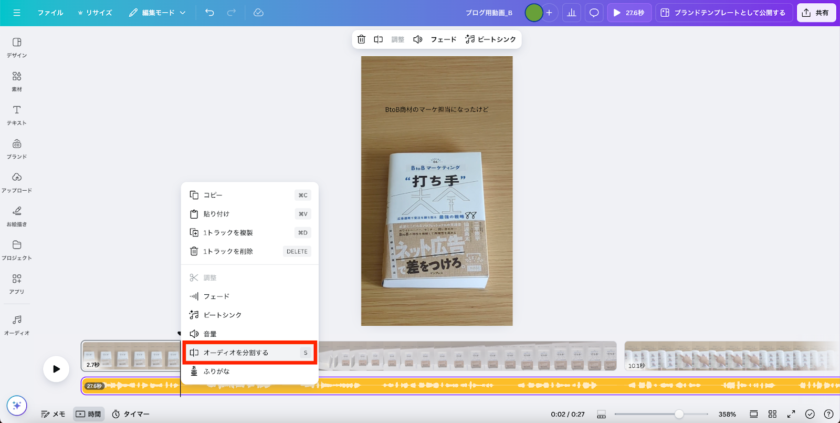The image size is (840, 423).
Task: Toggle the メモ (Notes) panel
Action: pyautogui.click(x=53, y=414)
